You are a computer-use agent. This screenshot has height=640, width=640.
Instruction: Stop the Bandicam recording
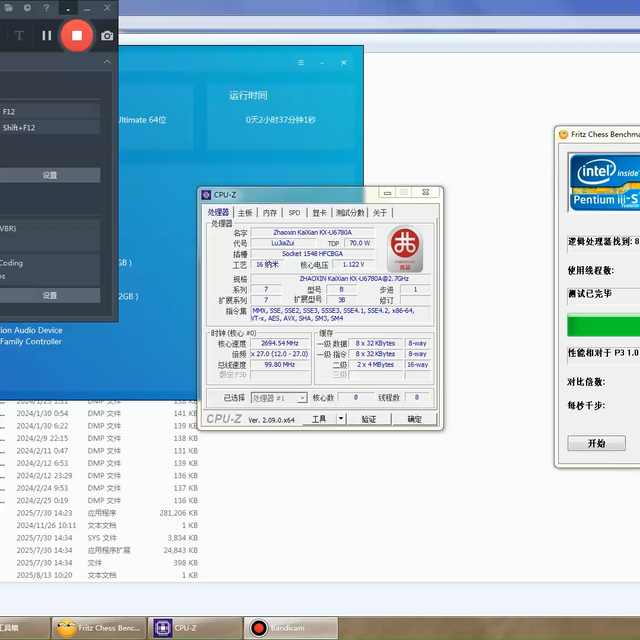pos(76,36)
